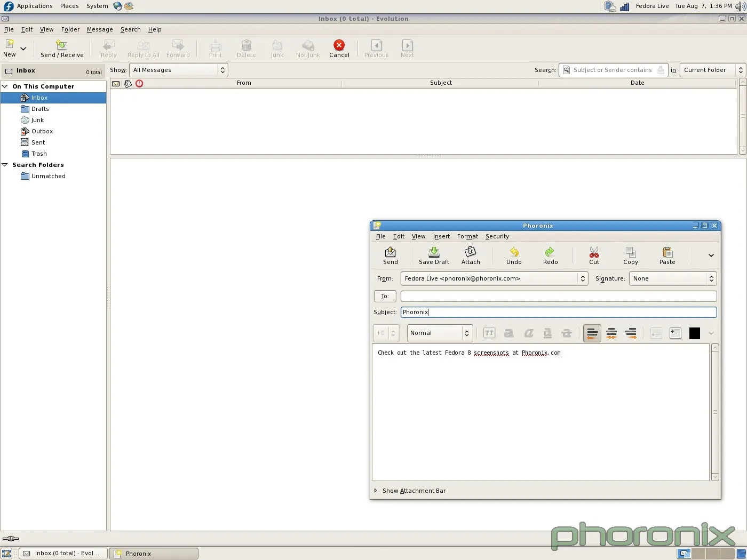Open the Normal paragraph style dropdown

440,333
